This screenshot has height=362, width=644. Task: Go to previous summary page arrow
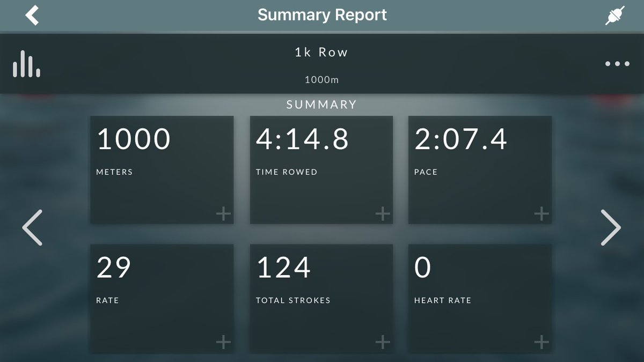[32, 228]
